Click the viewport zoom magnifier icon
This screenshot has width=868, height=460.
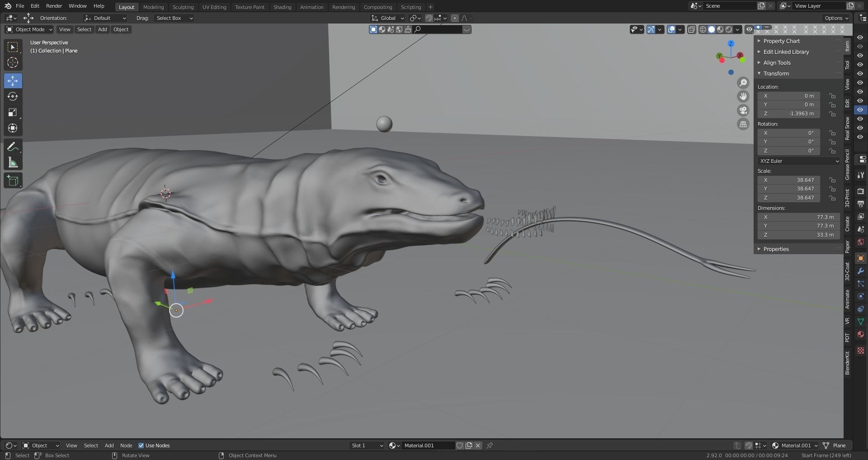[x=743, y=83]
